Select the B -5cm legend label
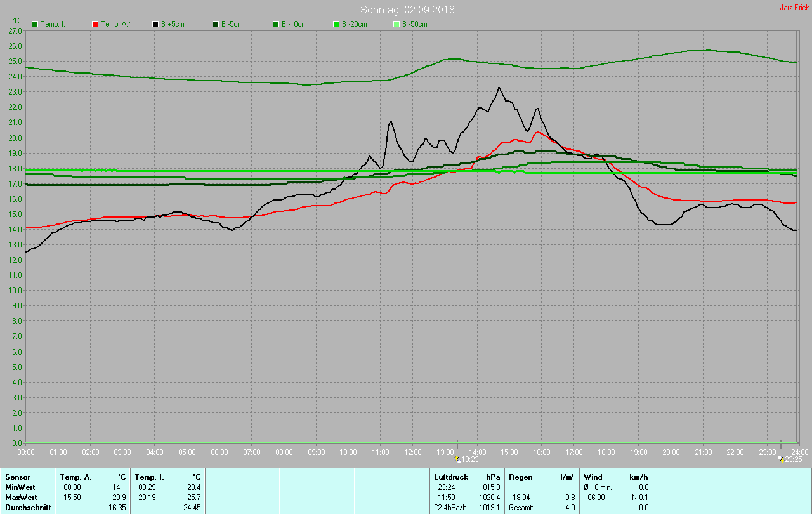Screen dimensions: 812x514 (x=232, y=24)
